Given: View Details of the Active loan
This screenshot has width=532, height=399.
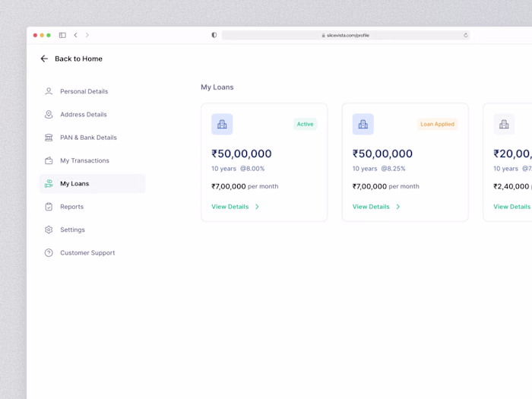Looking at the screenshot, I should tap(230, 207).
